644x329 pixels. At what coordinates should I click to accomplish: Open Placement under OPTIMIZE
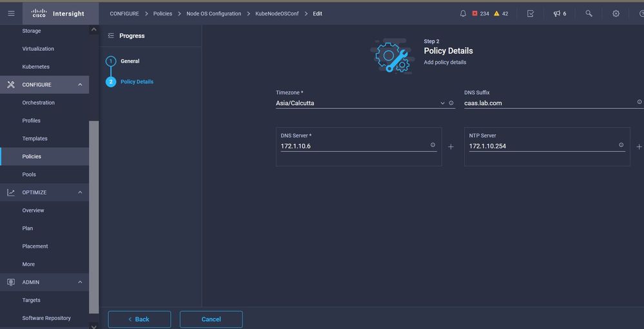[35, 246]
